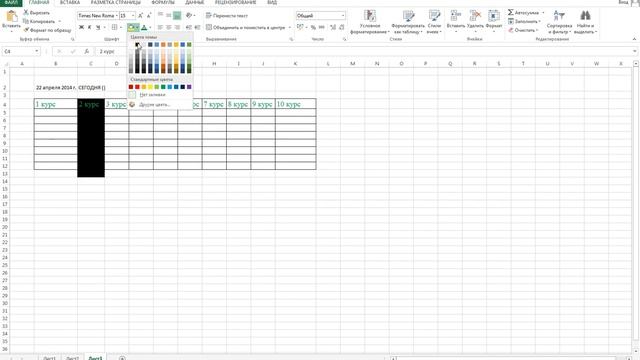Open the Font Color dropdown arrow

coord(150,27)
